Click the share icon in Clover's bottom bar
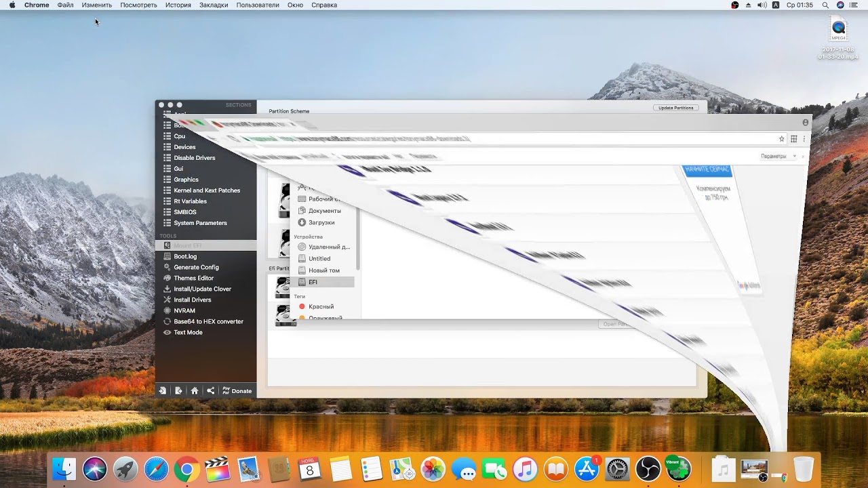This screenshot has height=488, width=868. [x=211, y=390]
